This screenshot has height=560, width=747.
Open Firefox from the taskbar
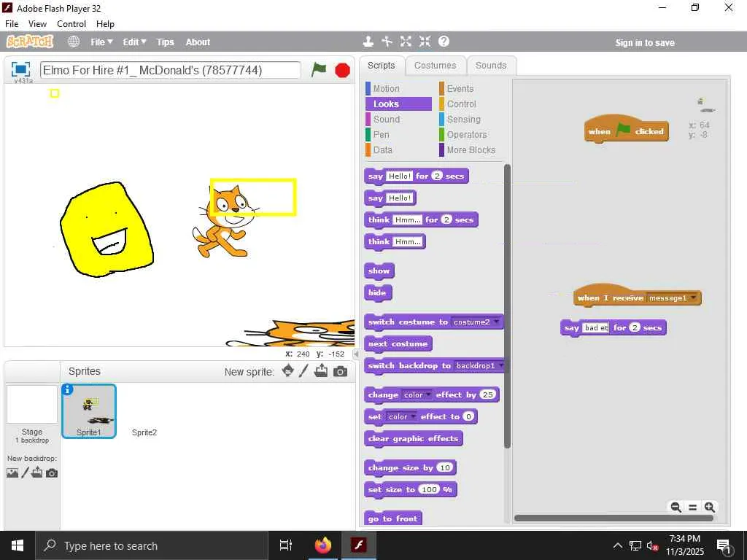[323, 545]
